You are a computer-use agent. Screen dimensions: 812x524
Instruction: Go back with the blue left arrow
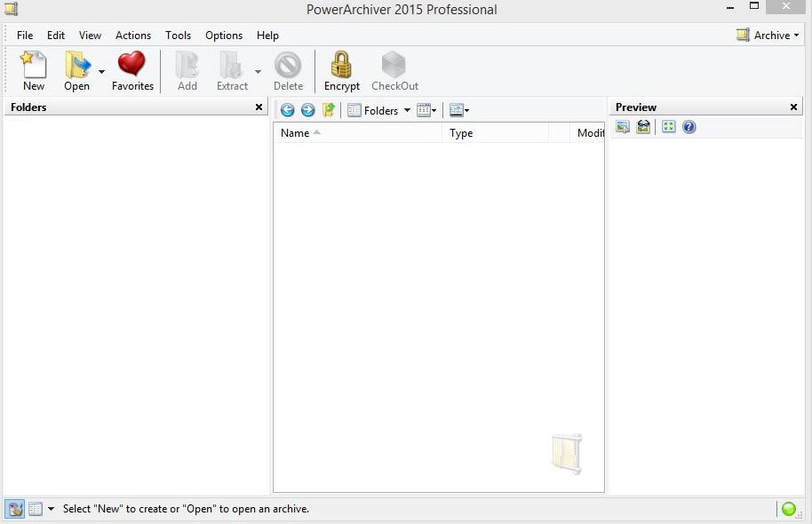point(288,110)
